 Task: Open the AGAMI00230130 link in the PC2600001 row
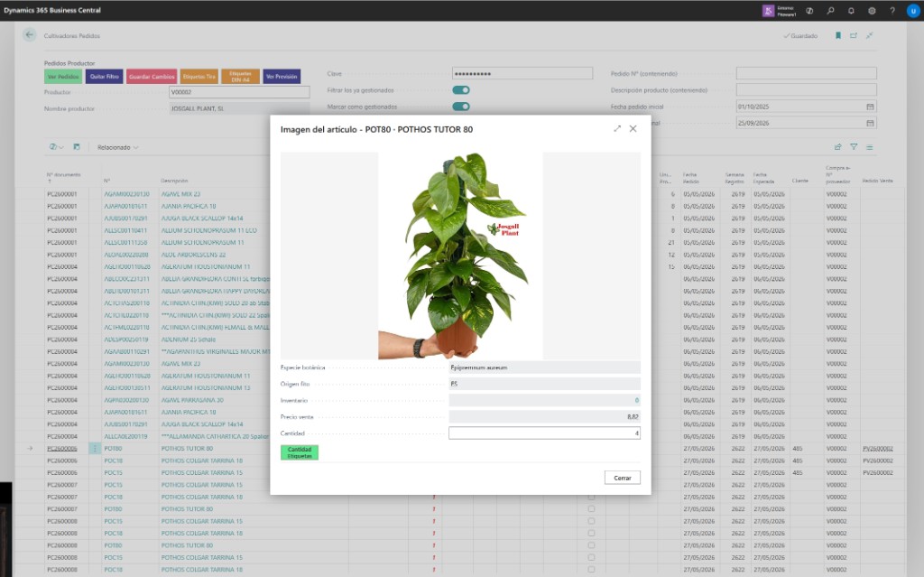126,194
